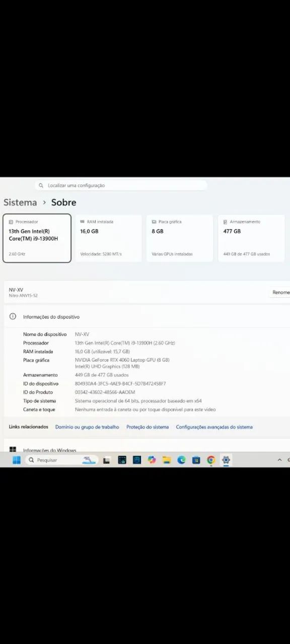Collapse the 'Informações do dispositivo' section
The height and width of the screenshot is (644, 290).
click(x=147, y=317)
